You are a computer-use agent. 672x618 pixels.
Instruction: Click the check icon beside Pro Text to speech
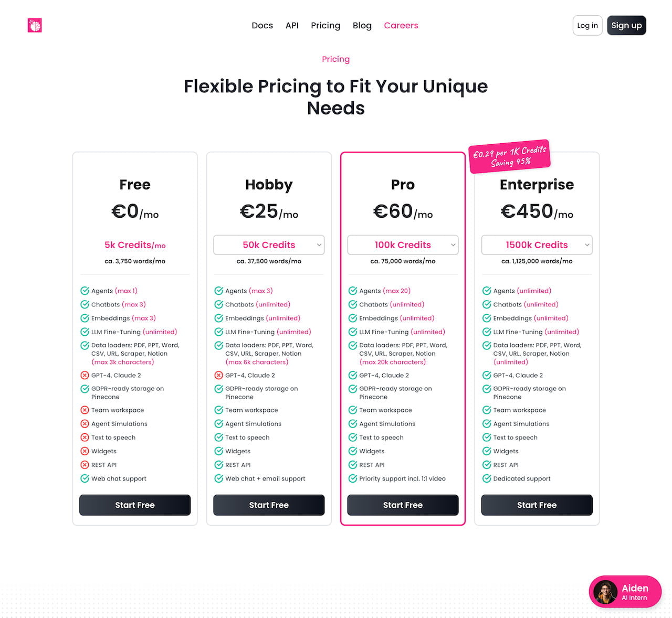point(353,438)
